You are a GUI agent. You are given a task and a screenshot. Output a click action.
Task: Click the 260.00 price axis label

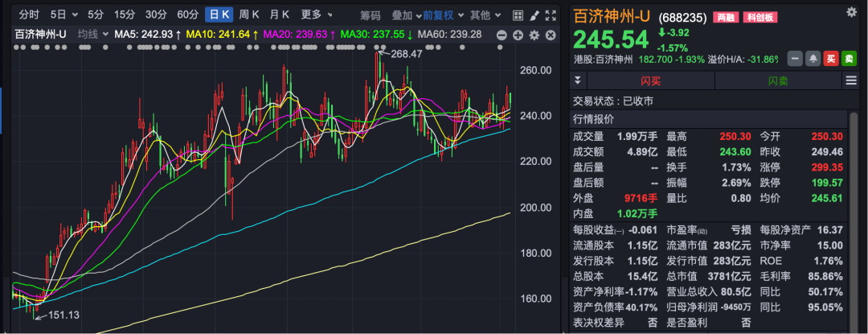[x=536, y=70]
